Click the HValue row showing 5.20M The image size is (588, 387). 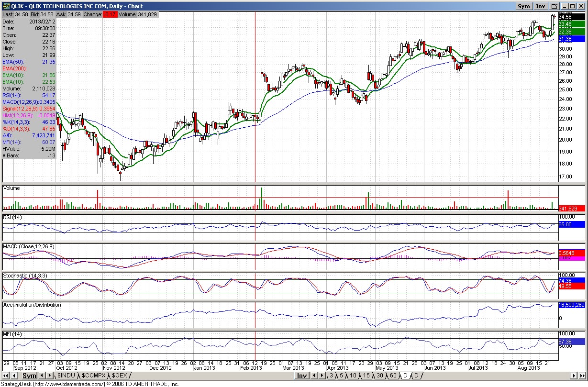[28, 149]
